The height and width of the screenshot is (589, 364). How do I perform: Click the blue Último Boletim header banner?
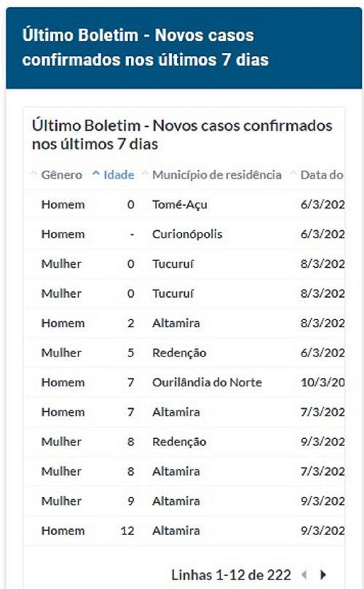coord(184,47)
